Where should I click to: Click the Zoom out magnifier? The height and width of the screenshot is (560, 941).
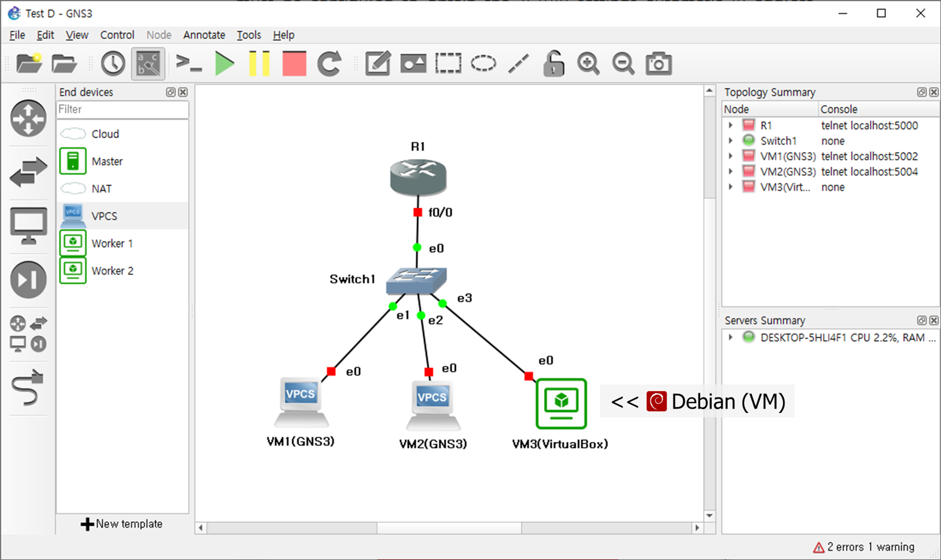pos(623,63)
